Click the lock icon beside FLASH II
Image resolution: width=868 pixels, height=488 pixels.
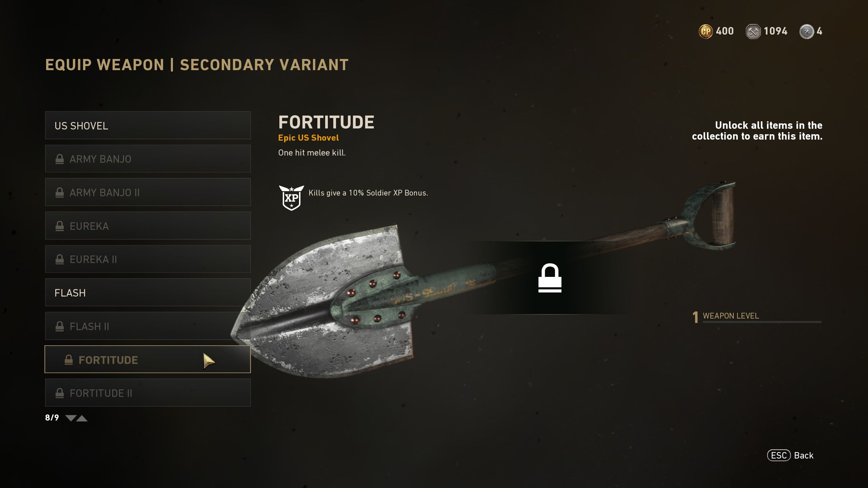60,326
